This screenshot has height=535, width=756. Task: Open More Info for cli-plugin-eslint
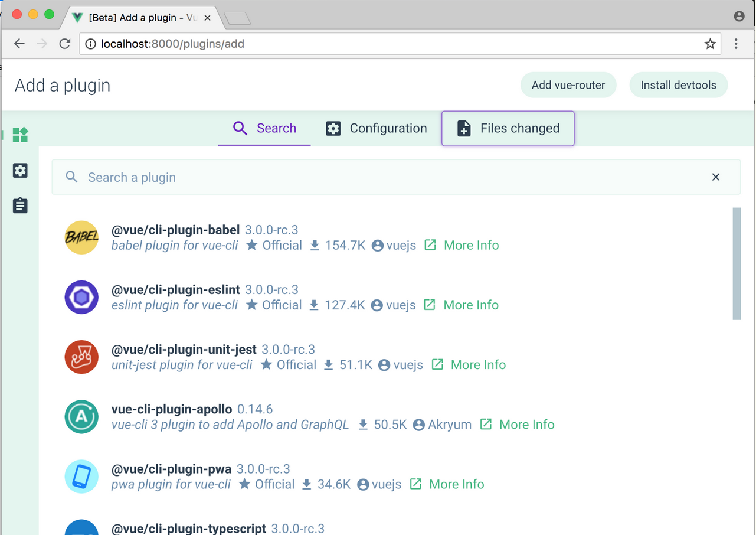[x=471, y=305]
